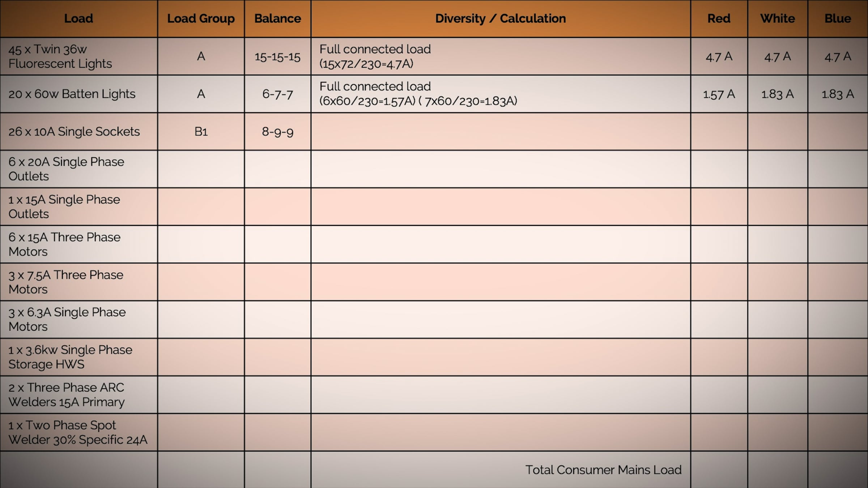This screenshot has height=488, width=868.
Task: Click the White phase column header
Action: (x=778, y=18)
